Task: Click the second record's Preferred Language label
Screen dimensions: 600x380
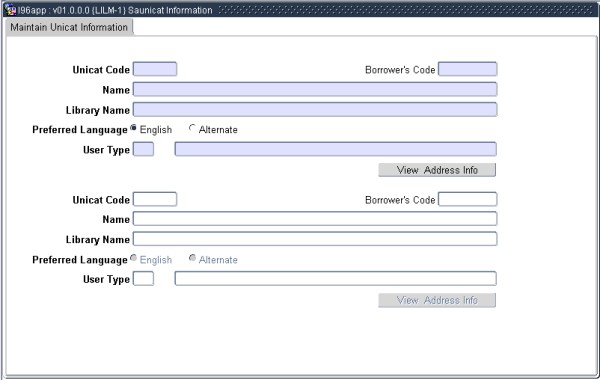Action: coord(80,260)
